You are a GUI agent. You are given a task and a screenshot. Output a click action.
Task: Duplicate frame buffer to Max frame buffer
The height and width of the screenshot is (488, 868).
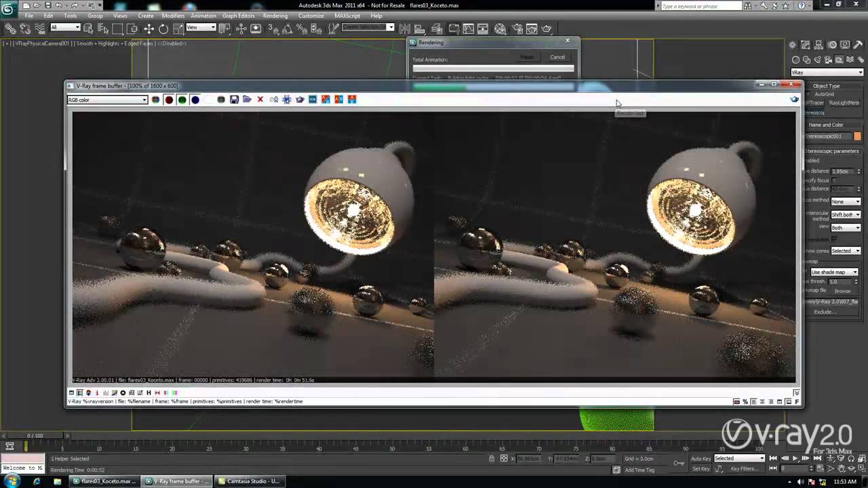(x=274, y=100)
